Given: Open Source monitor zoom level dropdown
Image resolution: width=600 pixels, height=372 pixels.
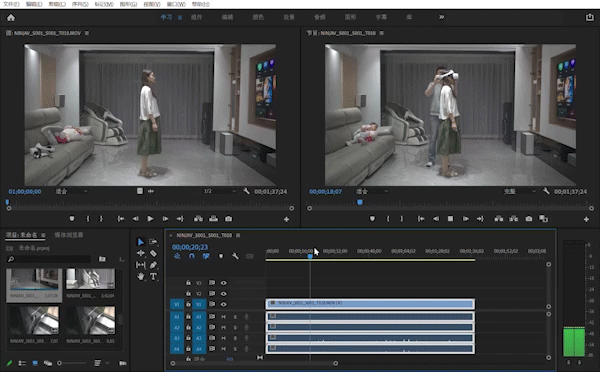Looking at the screenshot, I should pyautogui.click(x=71, y=191).
